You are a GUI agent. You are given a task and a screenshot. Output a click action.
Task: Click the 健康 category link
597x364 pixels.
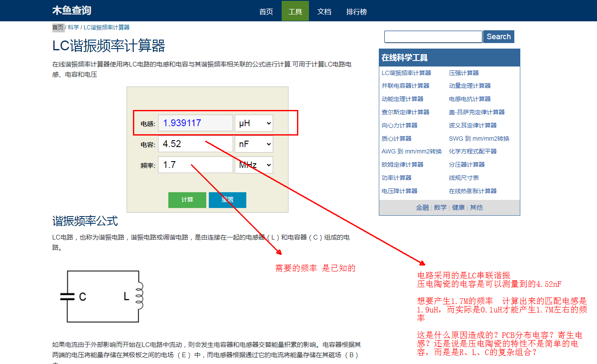(x=458, y=208)
